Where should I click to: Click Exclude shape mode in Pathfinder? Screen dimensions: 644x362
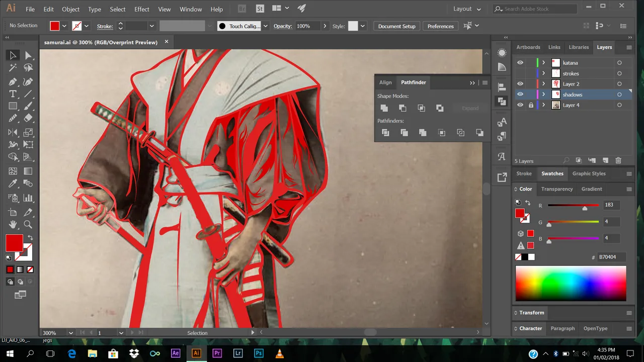pyautogui.click(x=440, y=108)
